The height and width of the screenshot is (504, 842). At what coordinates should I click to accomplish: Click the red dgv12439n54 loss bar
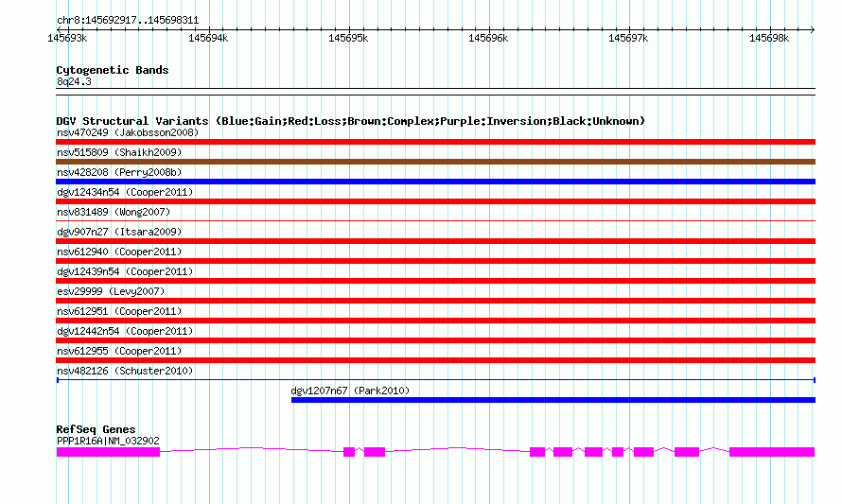[x=435, y=281]
